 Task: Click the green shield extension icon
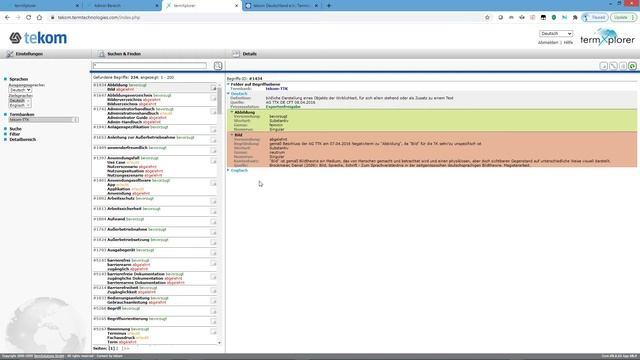554,18
